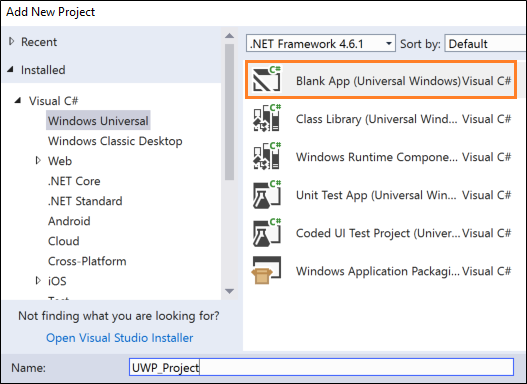Select Windows Classic Desktop category
The image size is (527, 384).
[115, 141]
